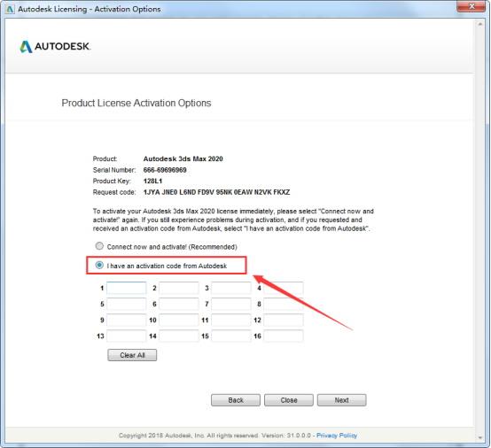Proceed with the Next button
This screenshot has height=448, width=491.
click(341, 400)
